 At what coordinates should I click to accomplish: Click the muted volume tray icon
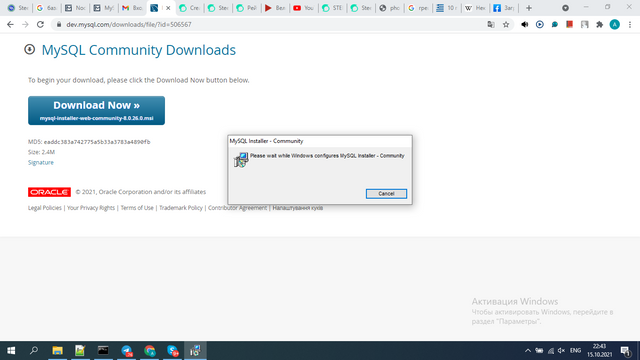click(561, 350)
